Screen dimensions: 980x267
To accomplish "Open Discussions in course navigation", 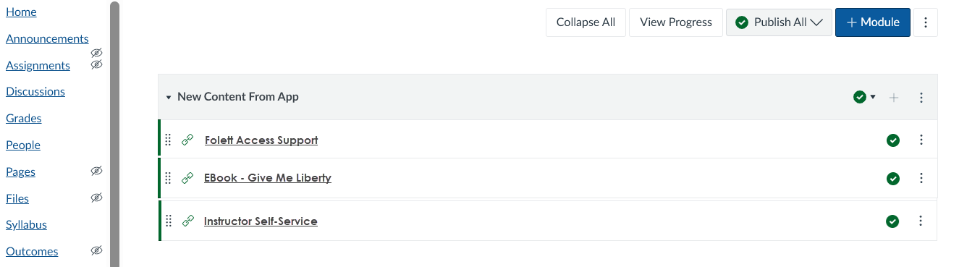I will click(35, 91).
